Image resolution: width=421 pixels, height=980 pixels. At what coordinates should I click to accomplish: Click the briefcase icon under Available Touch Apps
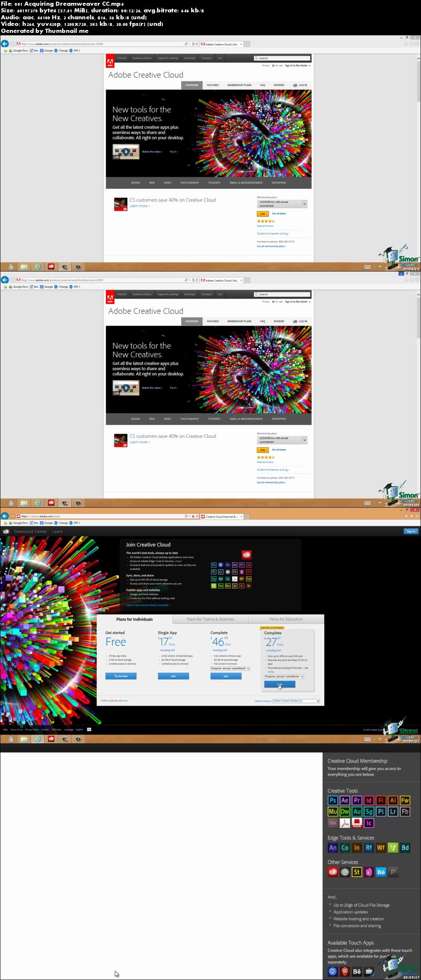point(369,971)
